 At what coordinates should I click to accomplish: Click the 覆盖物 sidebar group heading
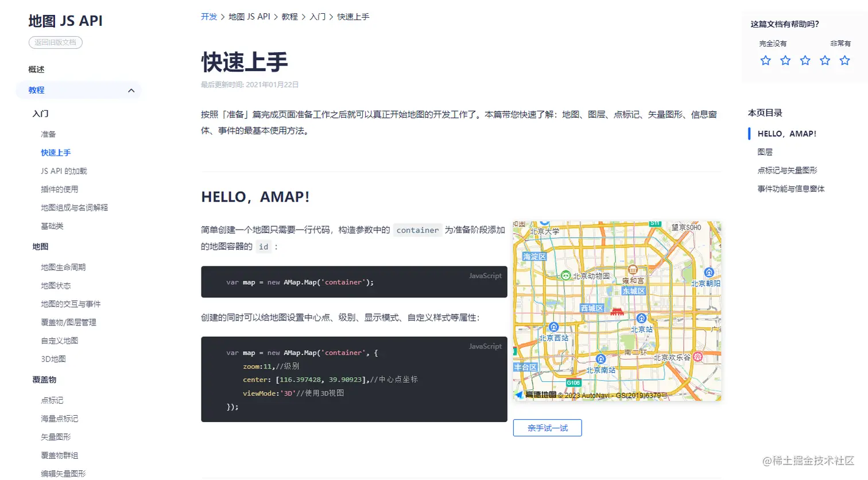click(44, 380)
